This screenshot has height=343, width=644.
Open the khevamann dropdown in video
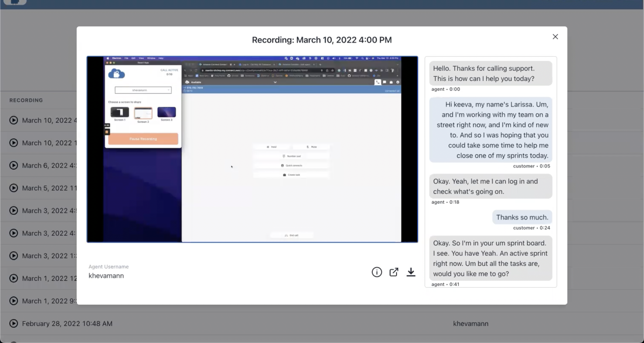[143, 90]
